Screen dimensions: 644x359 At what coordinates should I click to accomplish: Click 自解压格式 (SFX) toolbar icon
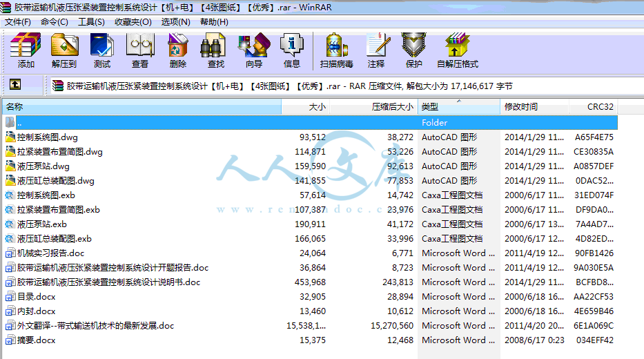coord(457,45)
